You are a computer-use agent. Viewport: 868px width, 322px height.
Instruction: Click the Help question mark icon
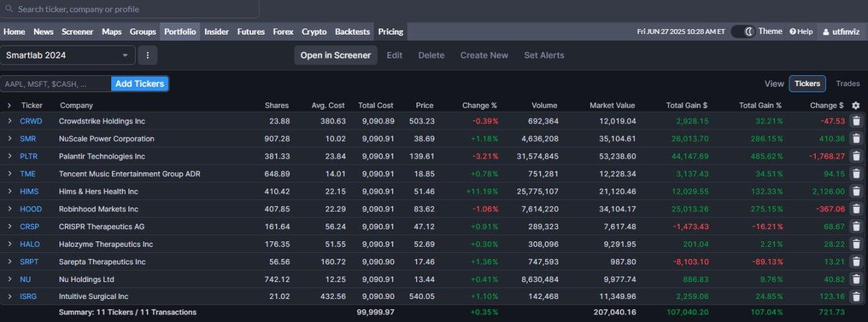click(x=793, y=32)
